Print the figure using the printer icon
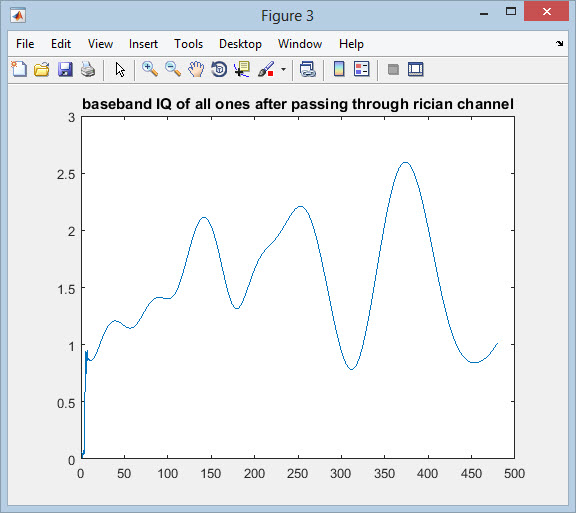 click(x=88, y=69)
